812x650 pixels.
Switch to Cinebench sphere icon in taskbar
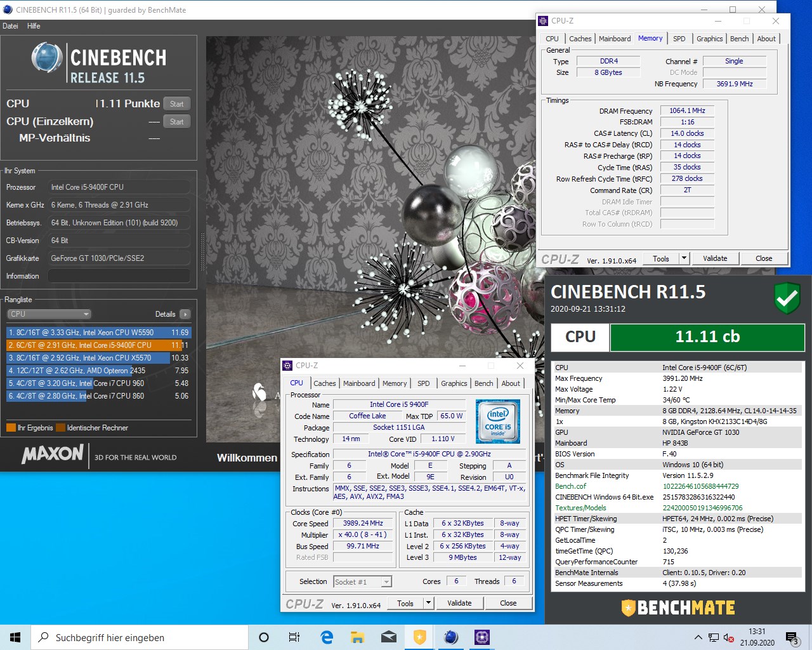click(x=451, y=637)
